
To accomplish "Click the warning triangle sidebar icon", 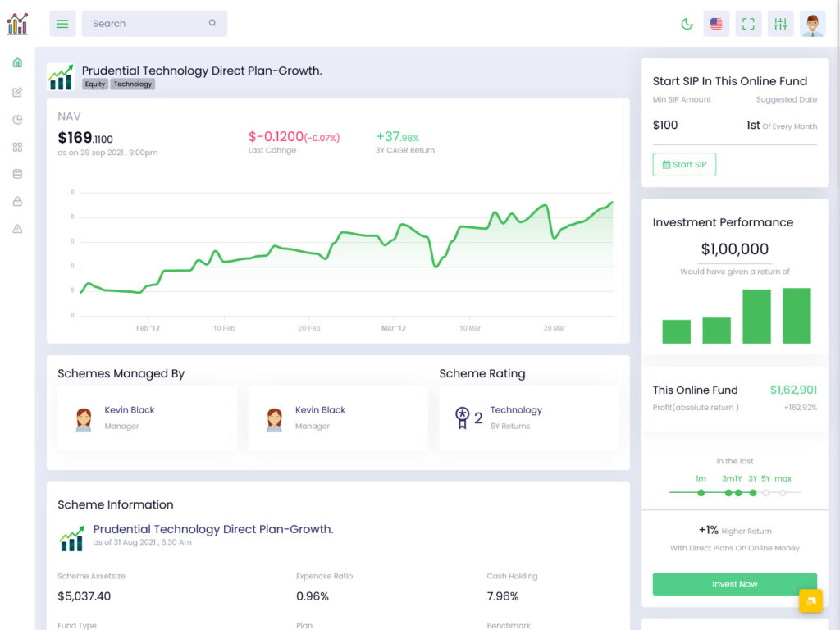I will [17, 229].
